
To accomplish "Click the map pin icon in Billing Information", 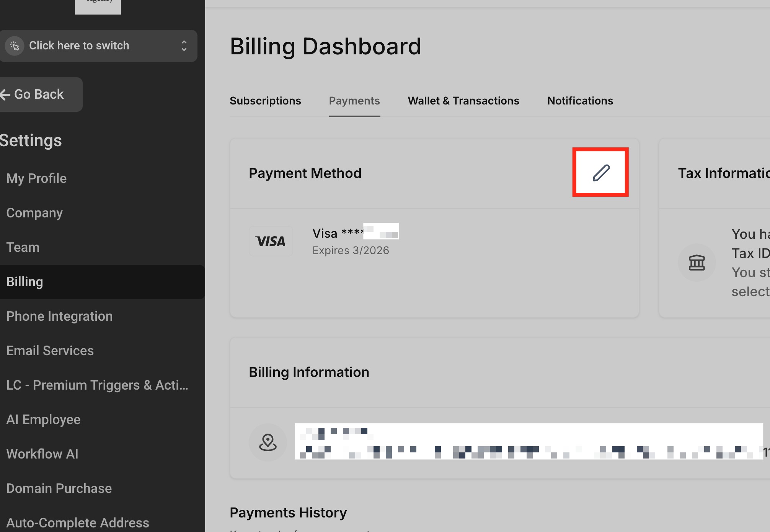I will (268, 442).
